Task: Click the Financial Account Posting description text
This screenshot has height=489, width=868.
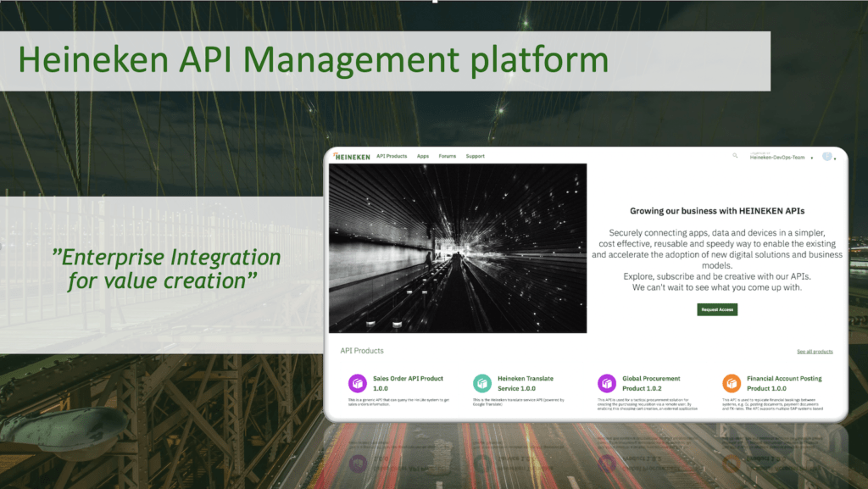Action: (773, 403)
